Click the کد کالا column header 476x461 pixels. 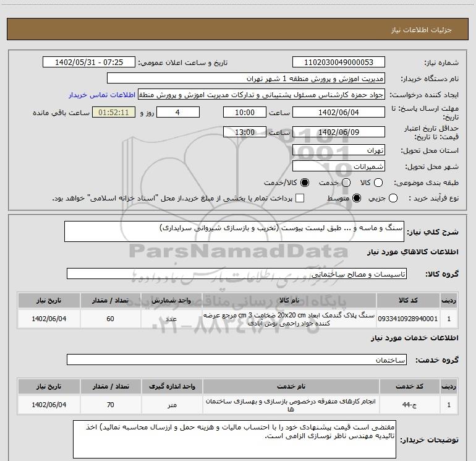[x=408, y=300]
